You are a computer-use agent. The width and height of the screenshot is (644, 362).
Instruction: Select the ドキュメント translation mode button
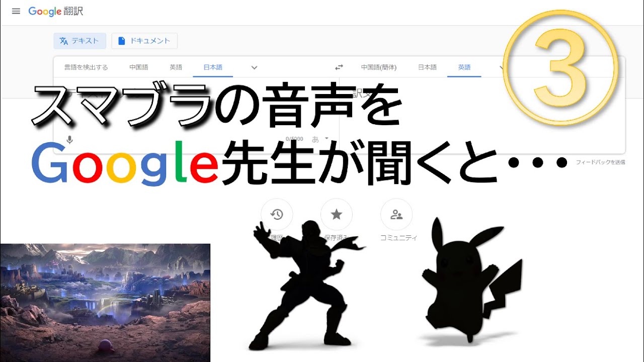tap(144, 41)
